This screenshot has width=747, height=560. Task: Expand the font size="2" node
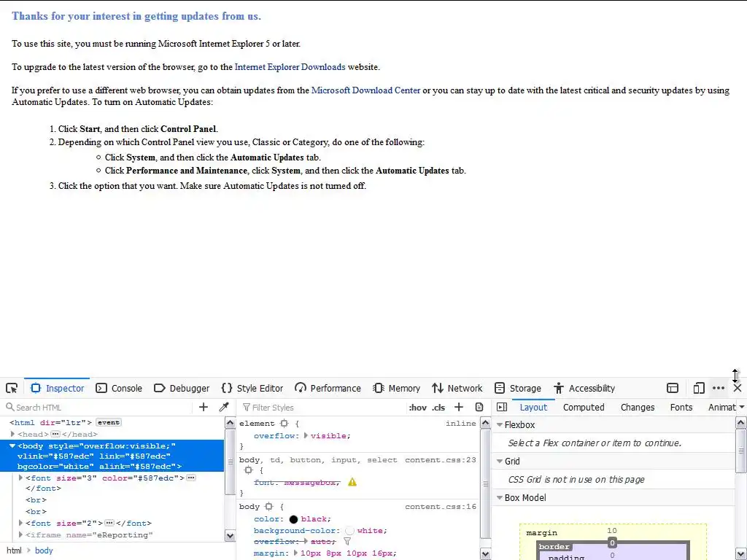click(x=20, y=523)
